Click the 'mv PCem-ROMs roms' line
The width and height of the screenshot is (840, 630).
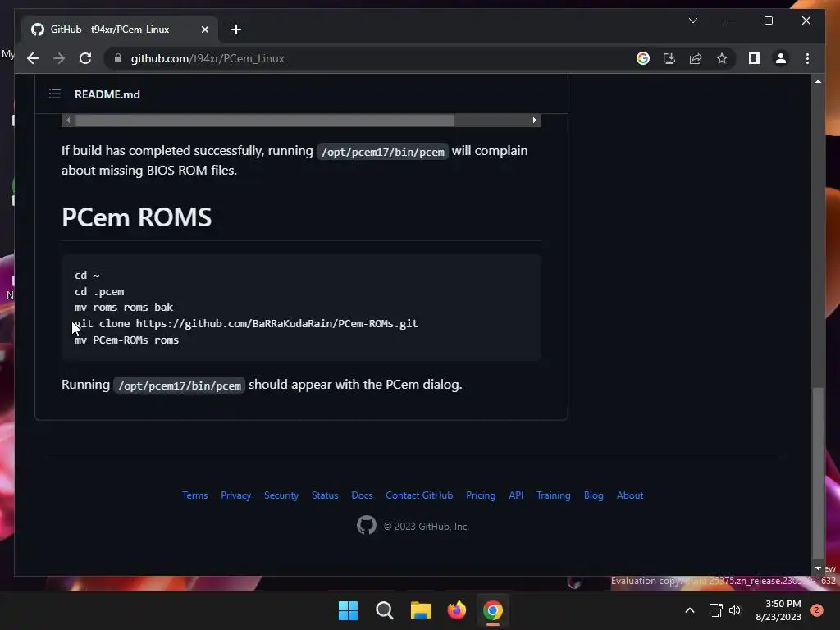coord(127,340)
